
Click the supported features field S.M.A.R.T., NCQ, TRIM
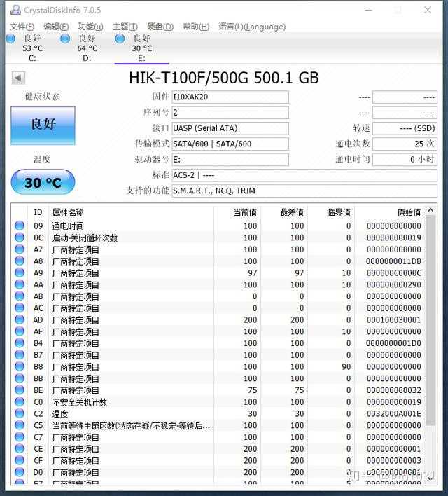pos(304,191)
